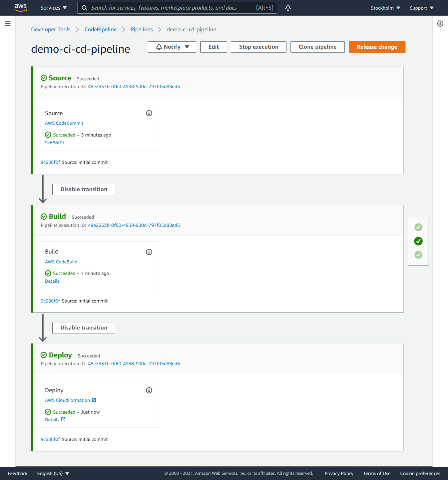Click Stop execution button
Viewport: 448px width, 480px height.
(x=259, y=47)
